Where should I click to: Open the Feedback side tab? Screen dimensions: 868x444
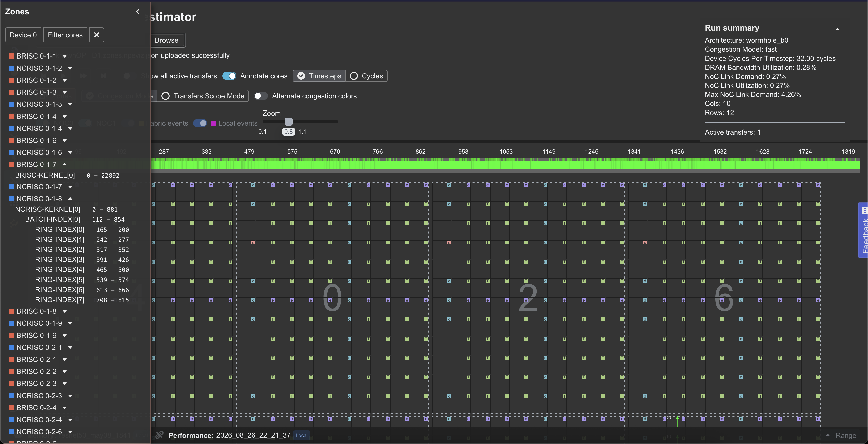(864, 230)
